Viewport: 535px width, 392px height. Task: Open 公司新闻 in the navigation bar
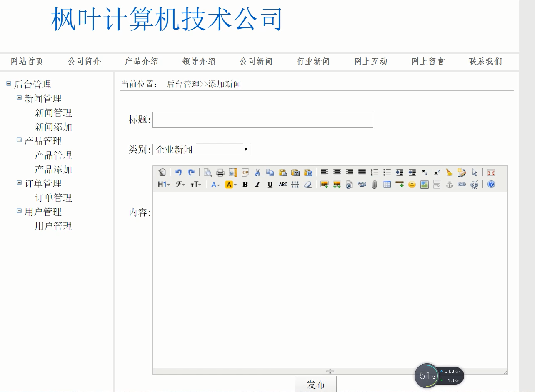[x=256, y=62]
